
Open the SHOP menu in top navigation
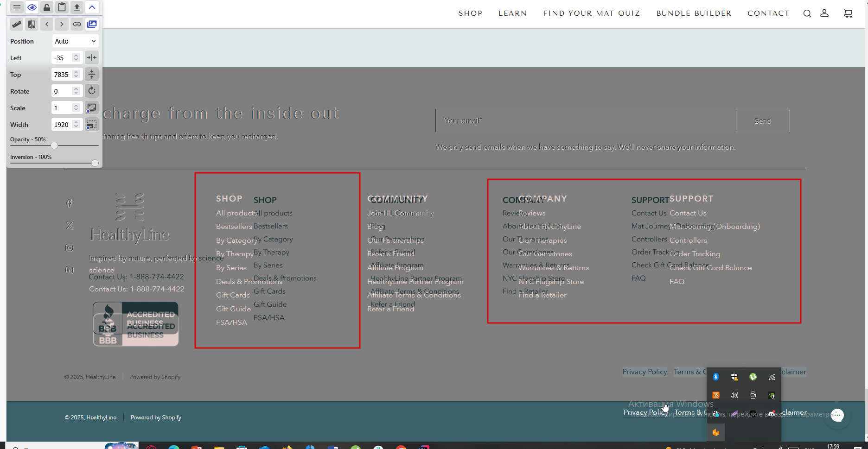coord(470,13)
